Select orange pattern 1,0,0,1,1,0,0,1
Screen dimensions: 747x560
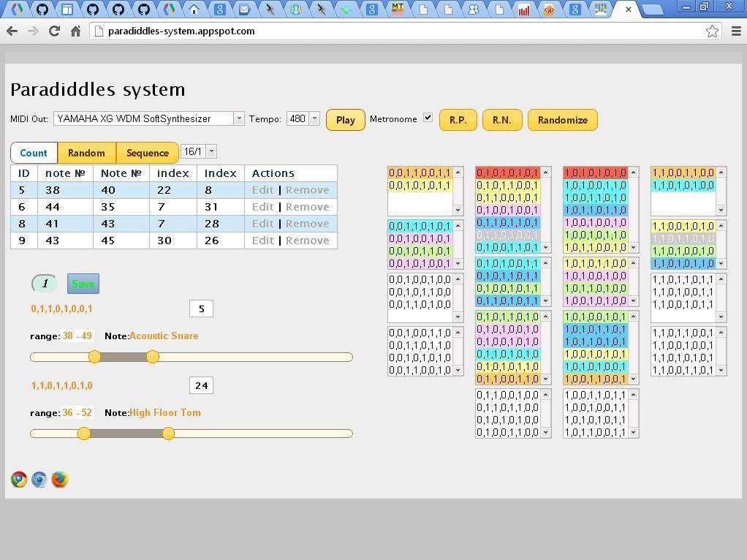(596, 379)
